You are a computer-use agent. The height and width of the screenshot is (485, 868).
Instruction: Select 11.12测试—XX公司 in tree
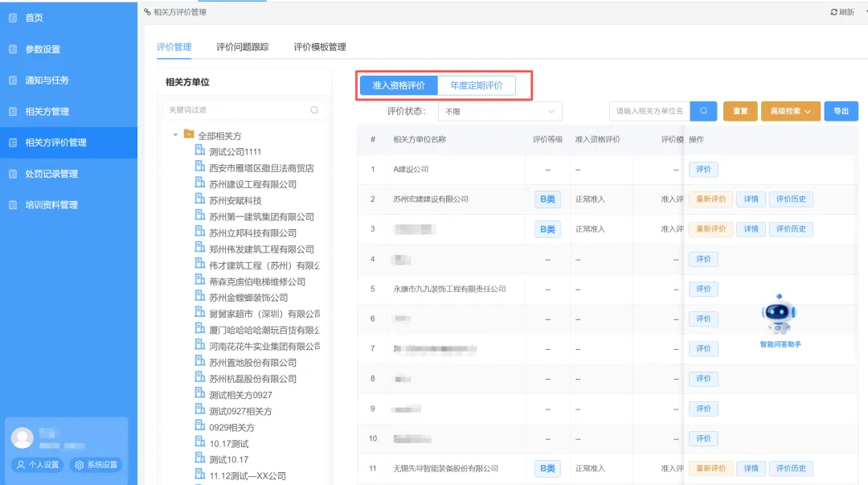[x=248, y=476]
